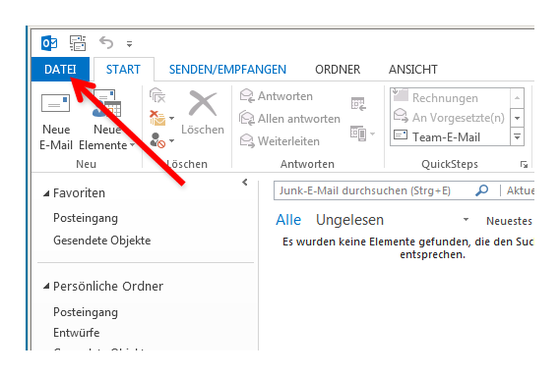Click the meeting reply icon

click(x=358, y=104)
